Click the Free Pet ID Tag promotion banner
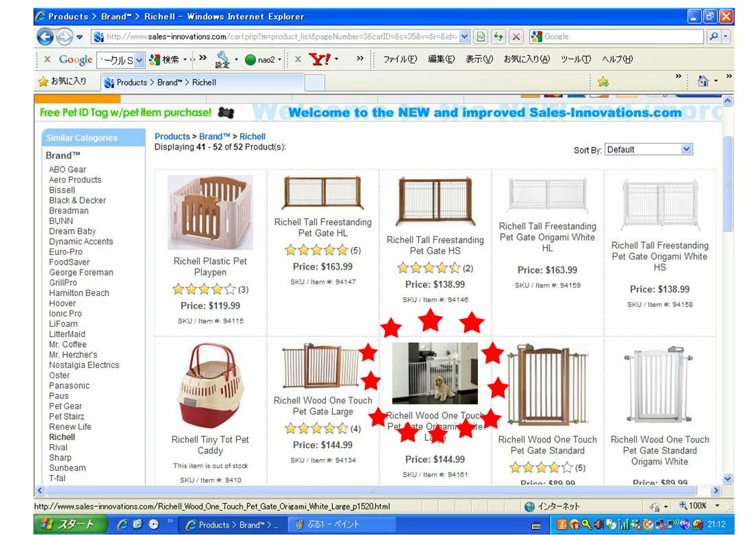The height and width of the screenshot is (535, 756). tap(137, 113)
